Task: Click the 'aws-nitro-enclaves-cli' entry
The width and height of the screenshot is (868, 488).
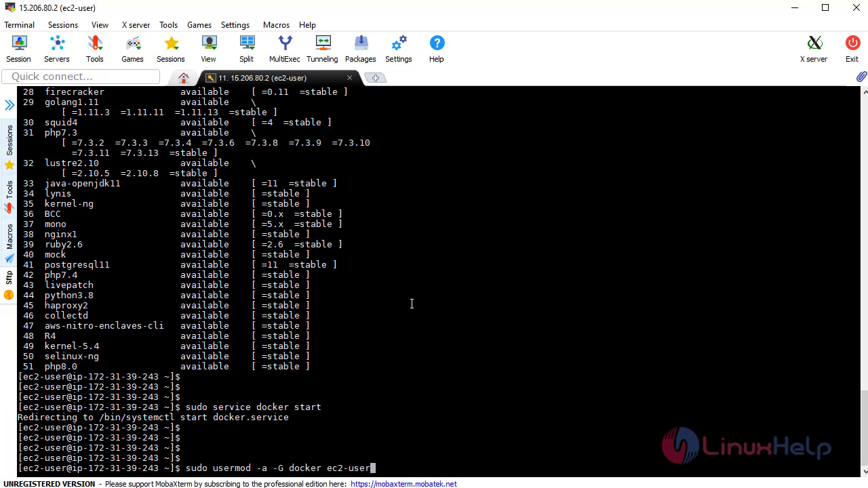Action: pos(104,325)
